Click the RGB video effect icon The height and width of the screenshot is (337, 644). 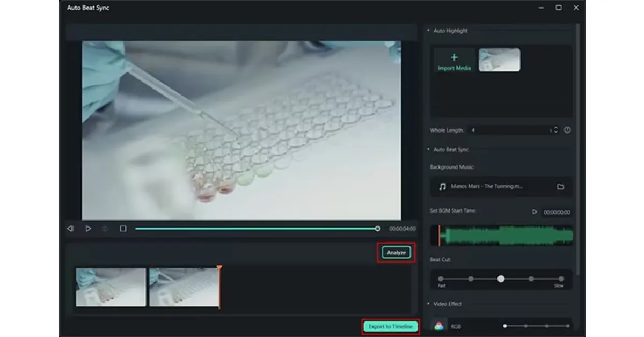pos(439,326)
